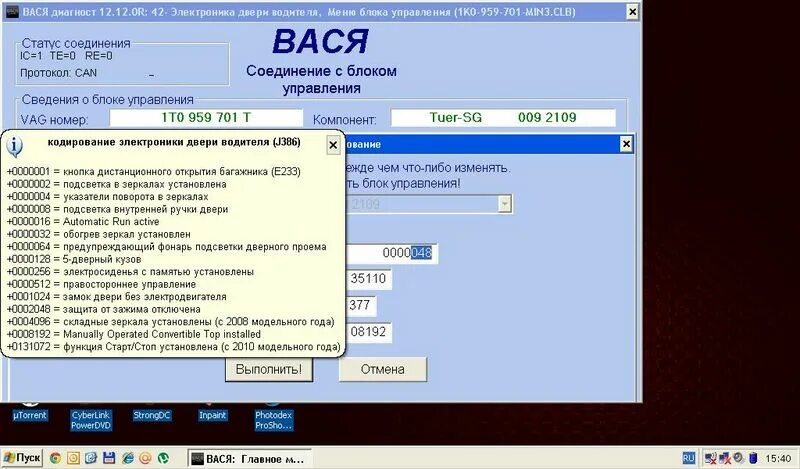Screen dimensions: 800x469
Task: Open the Пуск start menu
Action: pos(22,458)
